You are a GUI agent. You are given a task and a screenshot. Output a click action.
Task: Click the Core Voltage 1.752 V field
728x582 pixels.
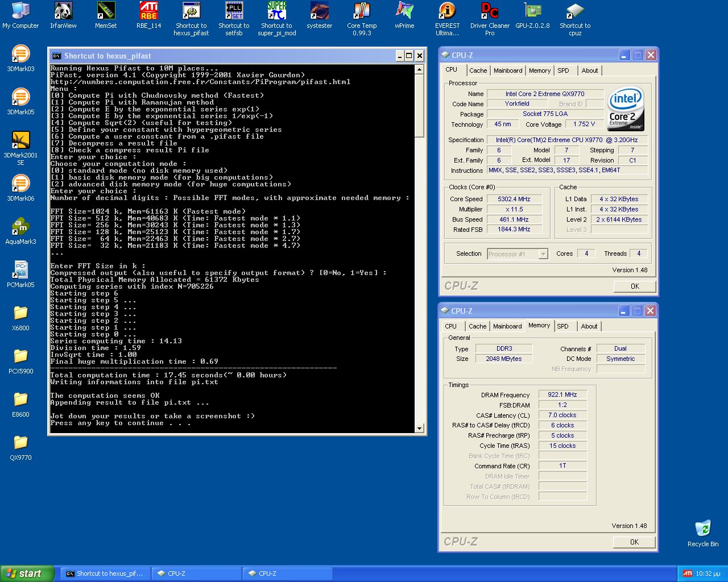pyautogui.click(x=584, y=124)
